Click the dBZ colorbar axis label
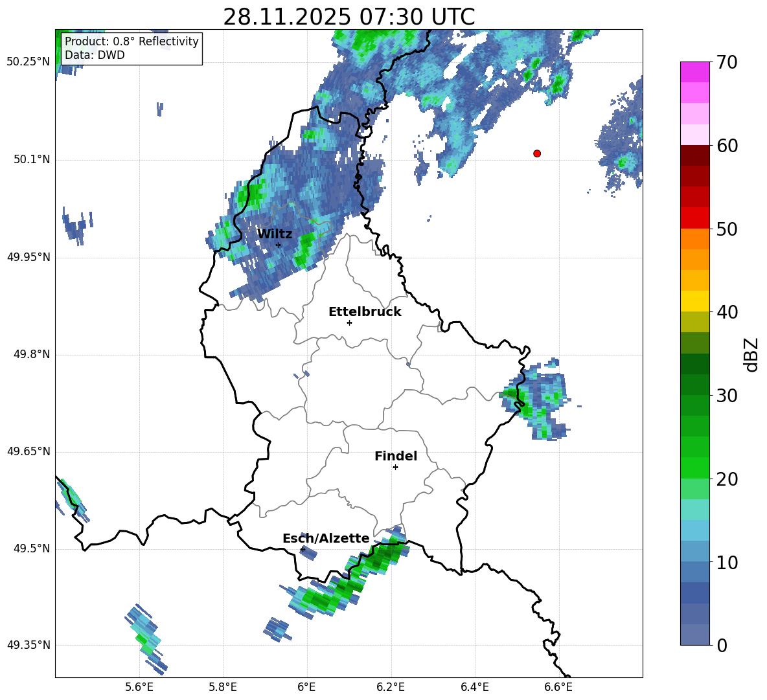The height and width of the screenshot is (700, 767). coord(752,354)
